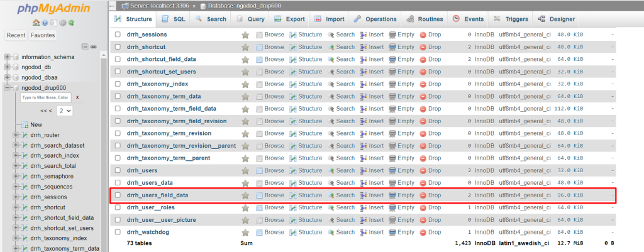Click the ngodod_db database cylinder icon
644x252 pixels.
16,67
